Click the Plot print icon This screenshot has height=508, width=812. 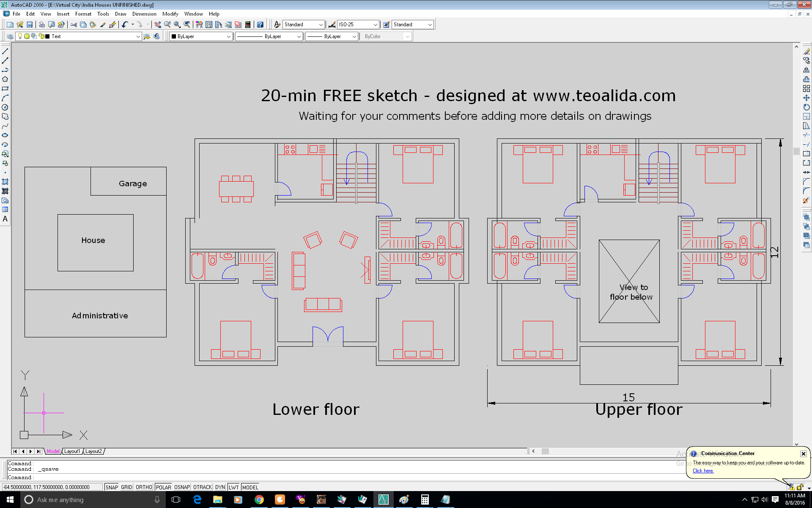click(42, 25)
